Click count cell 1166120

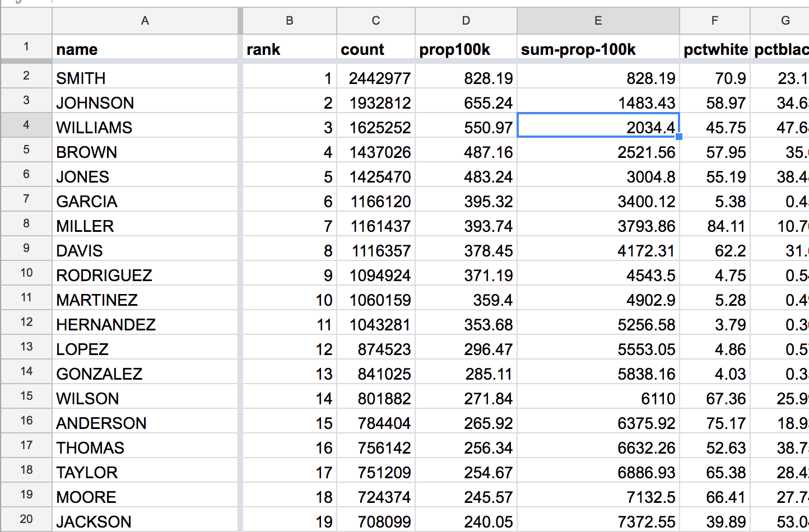376,199
